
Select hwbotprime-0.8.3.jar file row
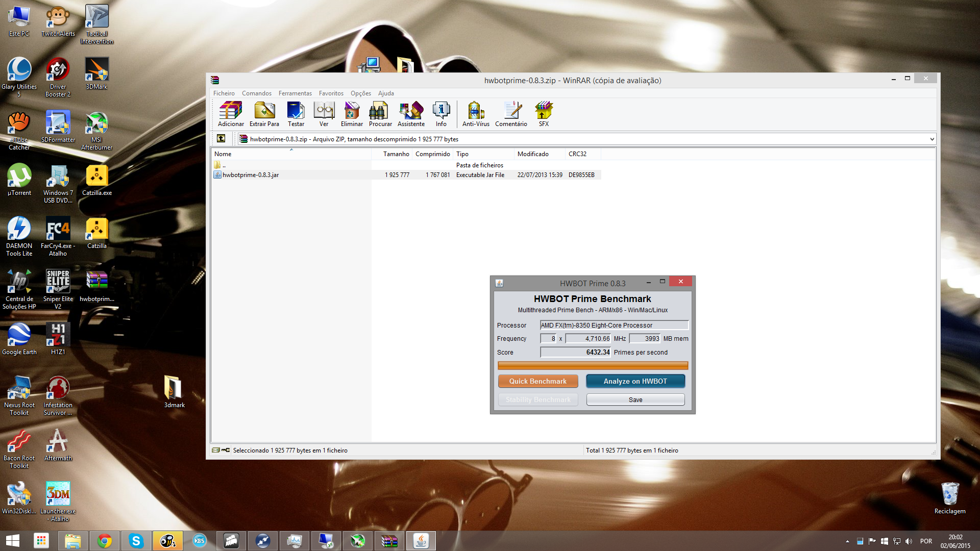pos(406,174)
